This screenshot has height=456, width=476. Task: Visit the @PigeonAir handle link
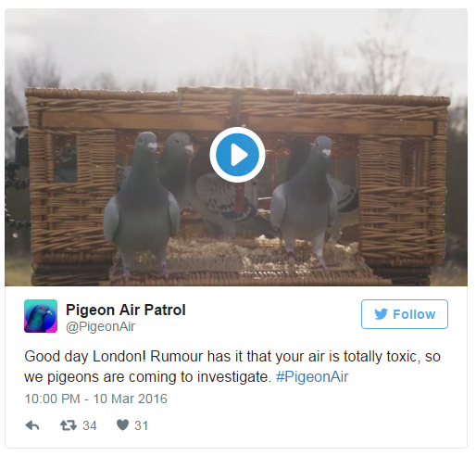pos(100,326)
